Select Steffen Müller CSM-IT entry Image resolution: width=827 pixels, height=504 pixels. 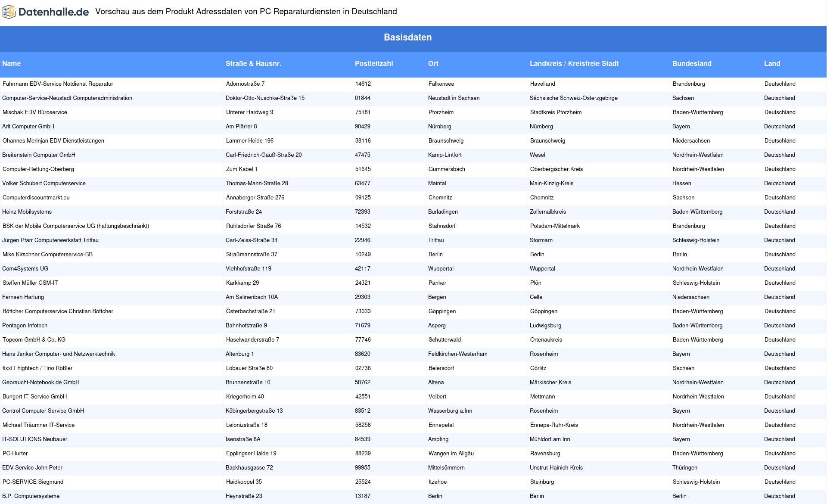pos(30,283)
